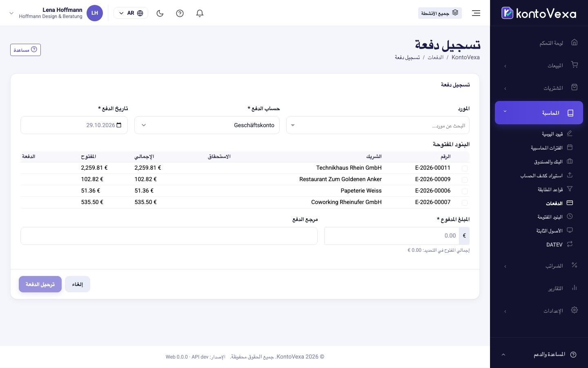The height and width of the screenshot is (368, 588).
Task: Click the LH user avatar
Action: pyautogui.click(x=95, y=13)
